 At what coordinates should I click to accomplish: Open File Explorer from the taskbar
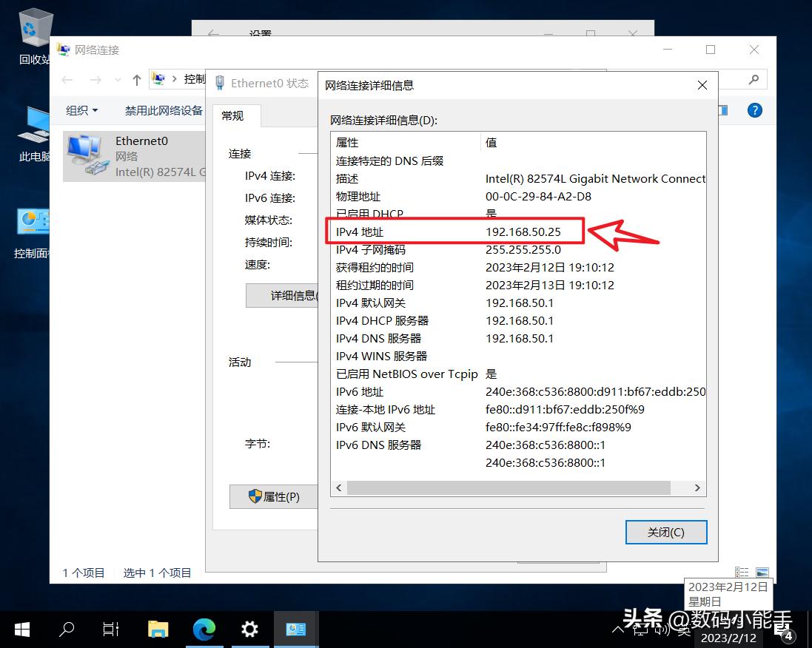[x=158, y=629]
